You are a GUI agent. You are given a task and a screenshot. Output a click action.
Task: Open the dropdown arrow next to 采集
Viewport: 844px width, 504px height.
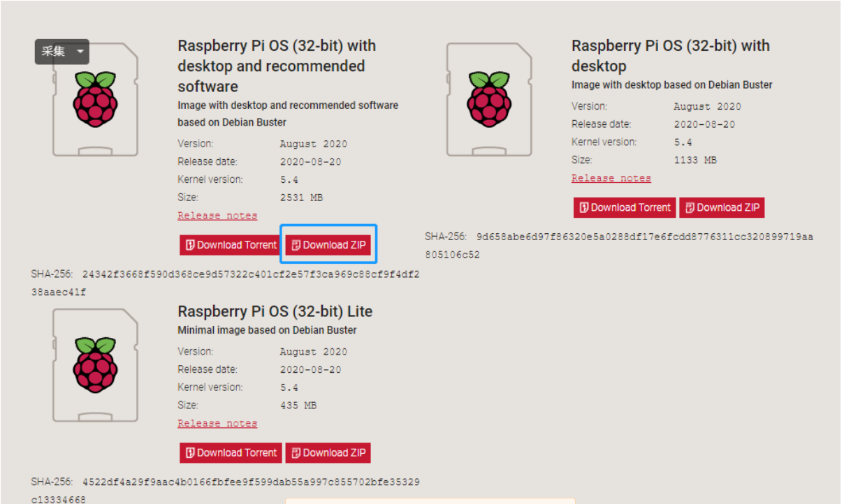tap(80, 52)
